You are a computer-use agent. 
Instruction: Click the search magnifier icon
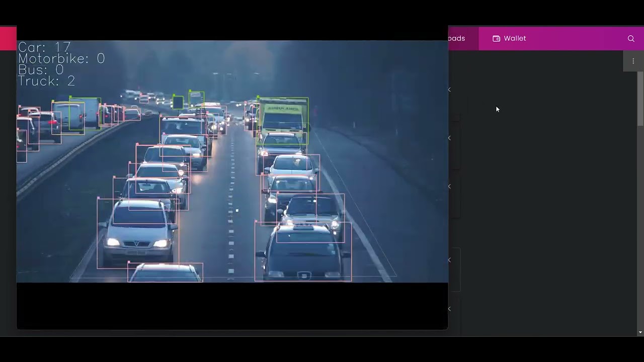click(631, 39)
